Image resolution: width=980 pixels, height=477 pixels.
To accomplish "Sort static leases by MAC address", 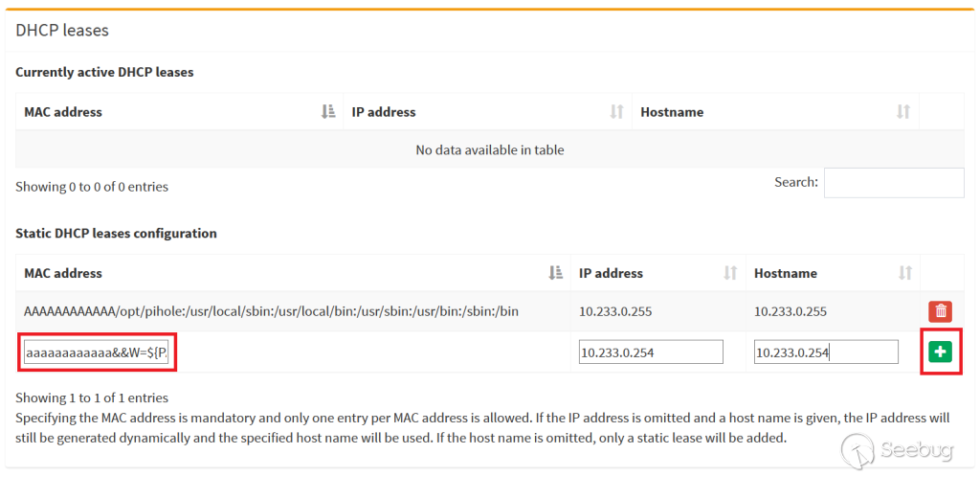I will click(x=293, y=273).
